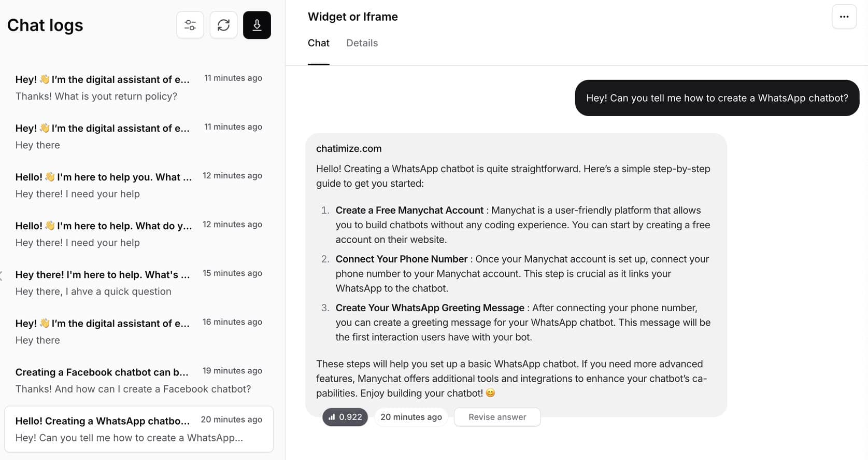
Task: Click the 20 minutes ago timestamp badge
Action: point(411,417)
